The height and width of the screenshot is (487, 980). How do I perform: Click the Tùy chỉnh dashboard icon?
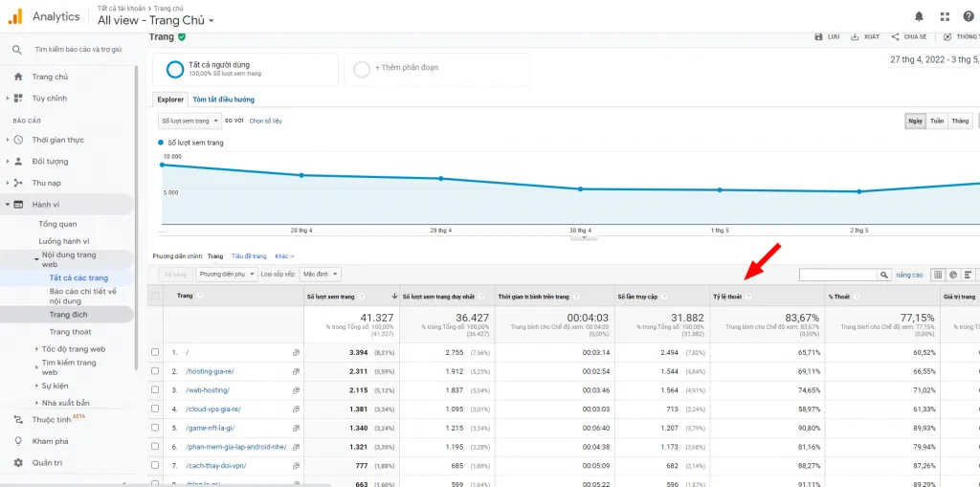[x=18, y=99]
